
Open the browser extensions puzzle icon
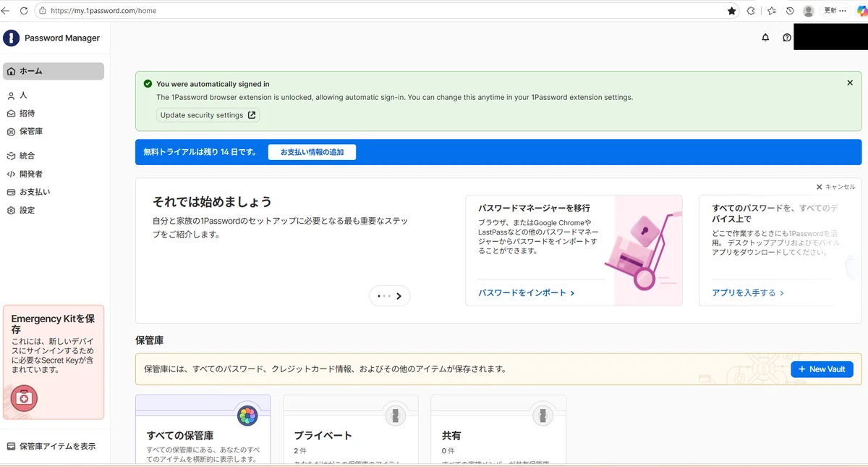[x=751, y=11]
